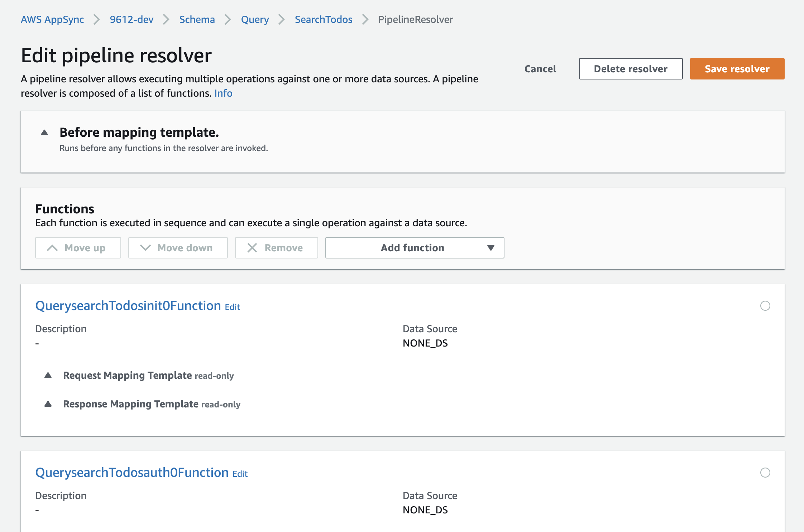Click the Move down chevron button
804x532 pixels.
pyautogui.click(x=178, y=248)
